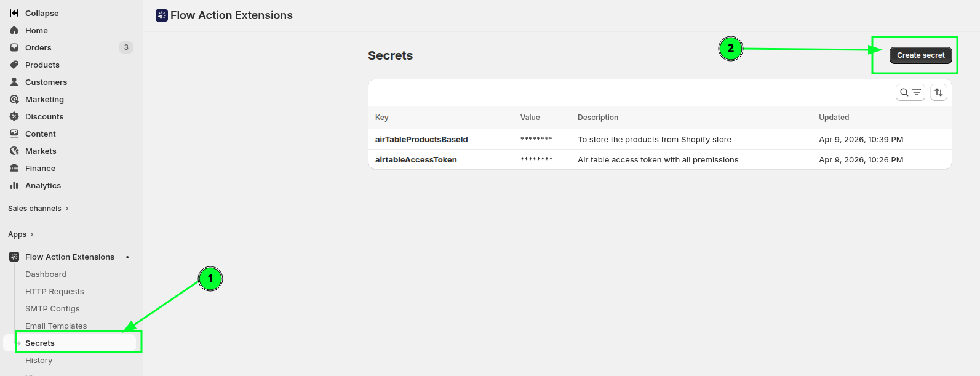Open Flow Action Extensions app menu
The height and width of the screenshot is (376, 980).
coord(70,257)
